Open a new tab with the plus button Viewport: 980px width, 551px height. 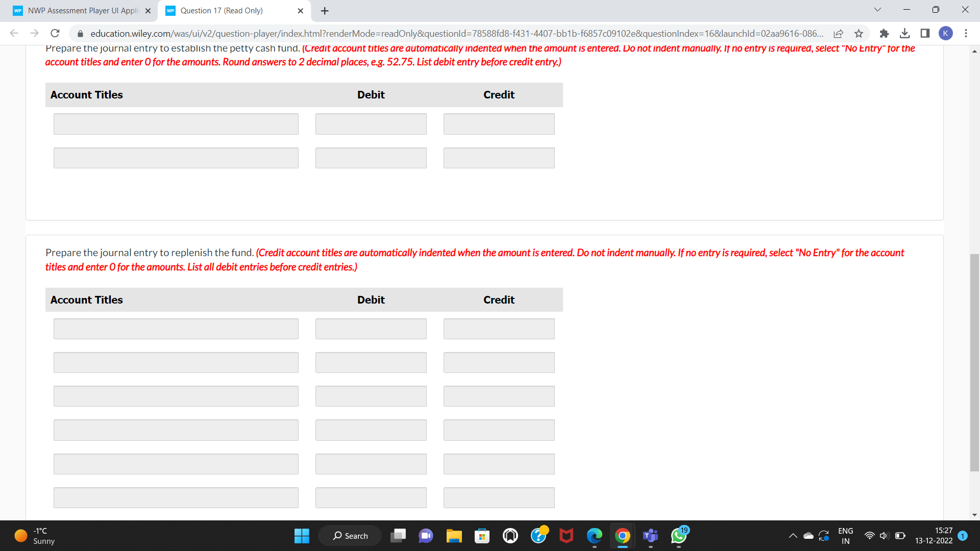tap(325, 10)
